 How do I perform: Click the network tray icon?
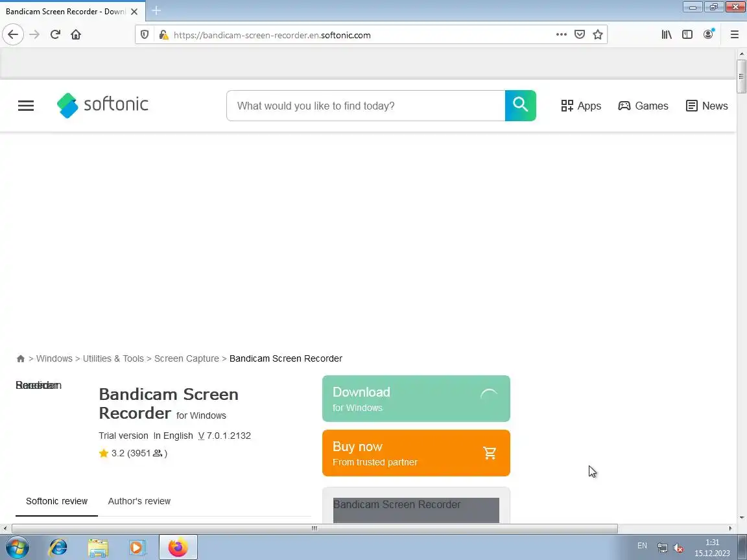click(662, 548)
